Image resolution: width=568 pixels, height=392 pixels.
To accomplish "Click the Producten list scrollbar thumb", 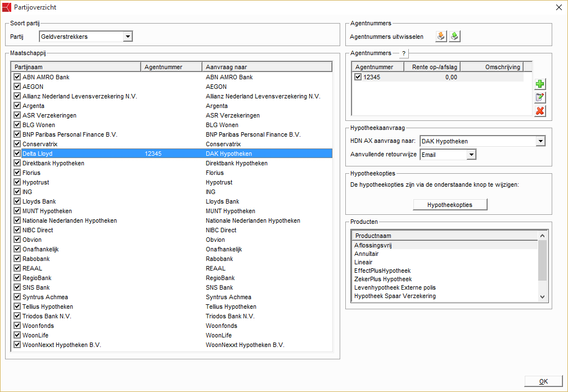I will (542, 260).
